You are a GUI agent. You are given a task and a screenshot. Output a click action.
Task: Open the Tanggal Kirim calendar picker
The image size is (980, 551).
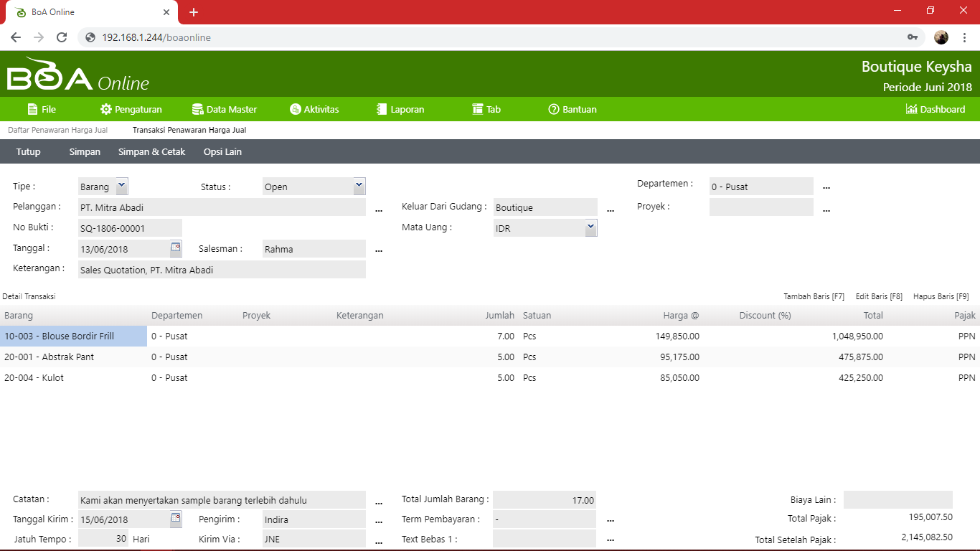[x=176, y=519]
